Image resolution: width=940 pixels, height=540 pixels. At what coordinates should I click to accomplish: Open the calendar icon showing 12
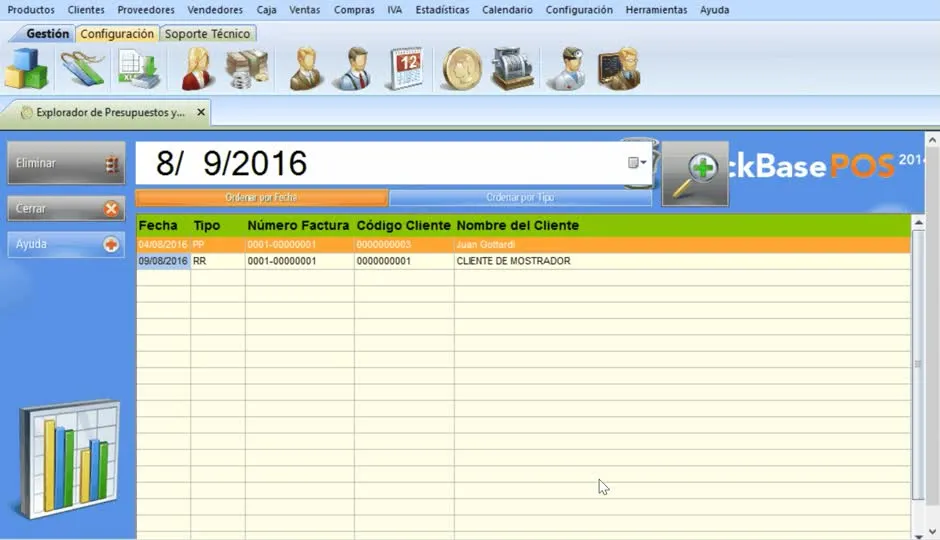405,68
